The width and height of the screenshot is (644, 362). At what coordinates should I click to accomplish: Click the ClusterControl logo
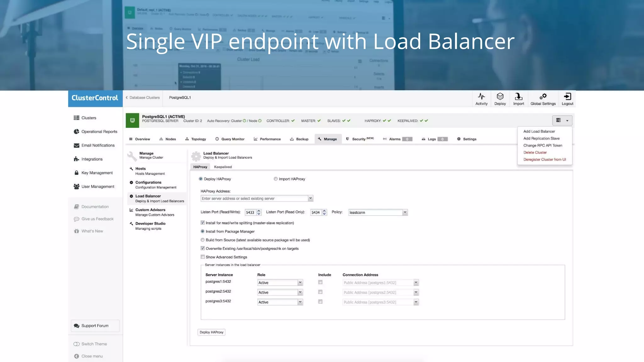click(95, 98)
